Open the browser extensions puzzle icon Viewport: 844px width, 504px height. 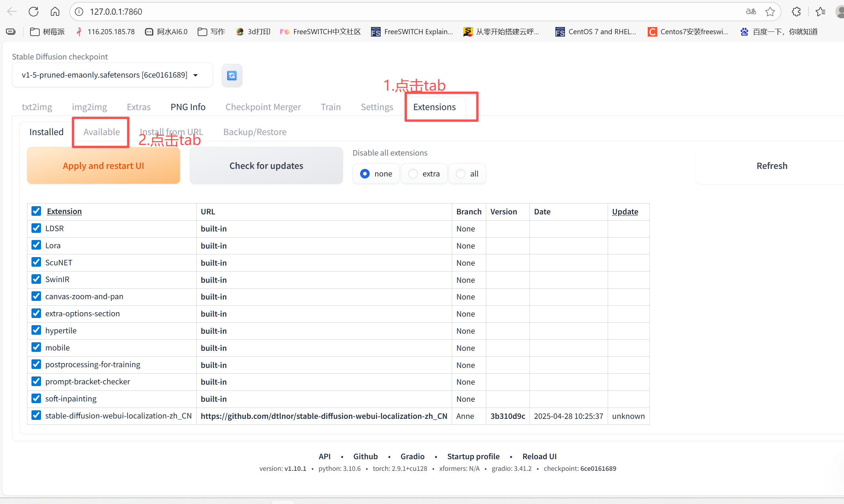click(796, 12)
